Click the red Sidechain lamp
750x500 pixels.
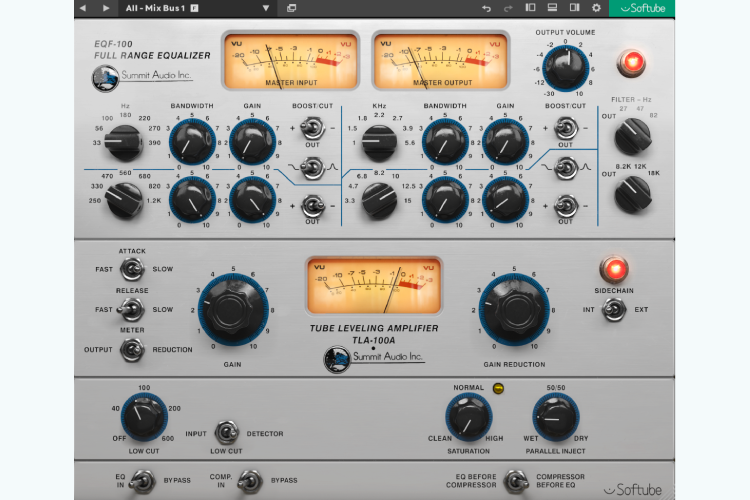click(614, 269)
